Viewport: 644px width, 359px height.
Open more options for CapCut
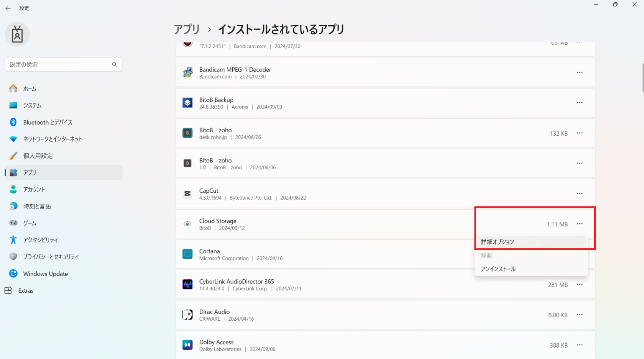pyautogui.click(x=580, y=193)
